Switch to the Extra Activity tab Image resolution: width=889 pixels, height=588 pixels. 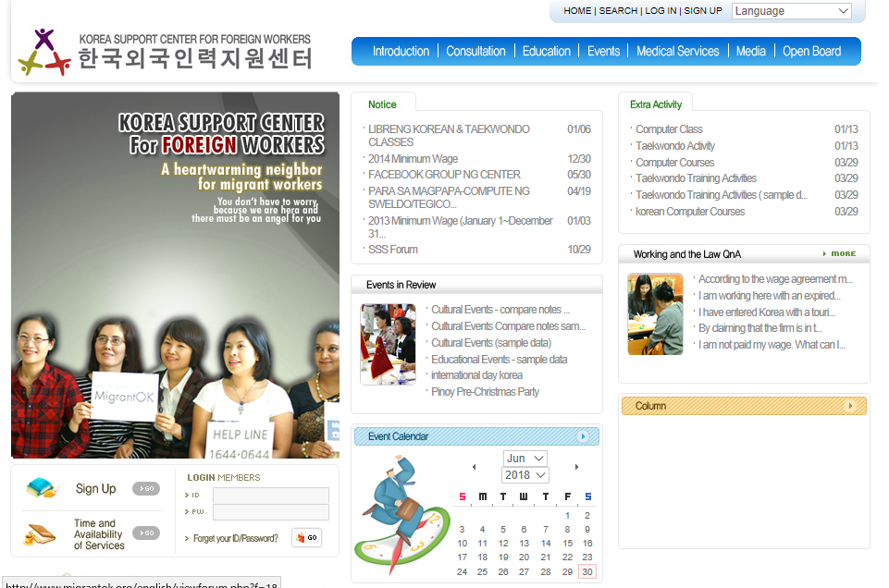pyautogui.click(x=655, y=104)
